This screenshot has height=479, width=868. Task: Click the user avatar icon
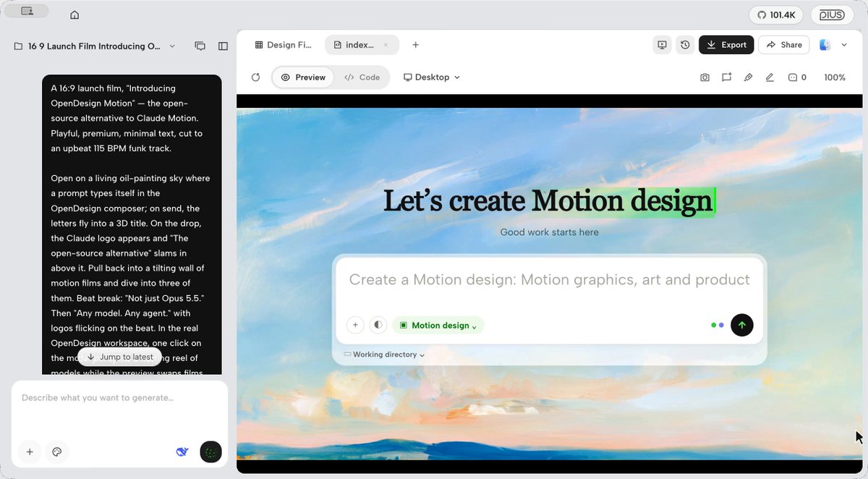click(825, 45)
